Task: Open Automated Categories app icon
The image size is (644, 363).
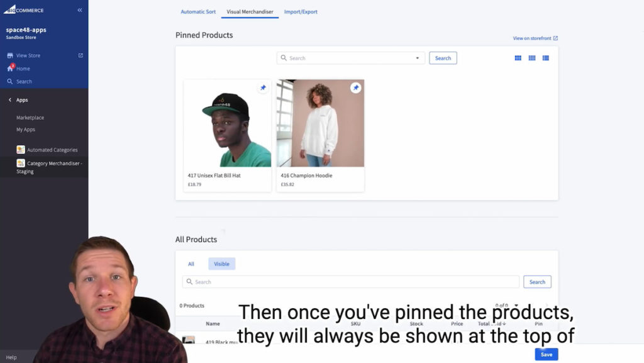Action: coord(21,150)
